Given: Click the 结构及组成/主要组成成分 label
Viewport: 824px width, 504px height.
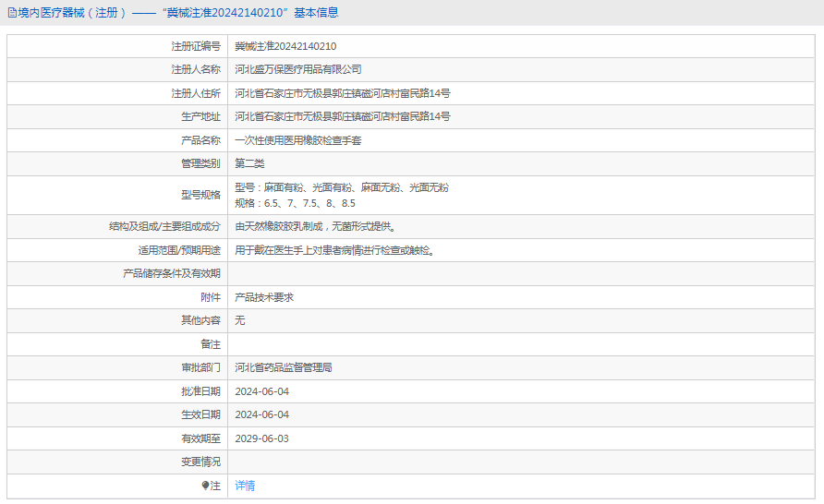Looking at the screenshot, I should coord(164,226).
